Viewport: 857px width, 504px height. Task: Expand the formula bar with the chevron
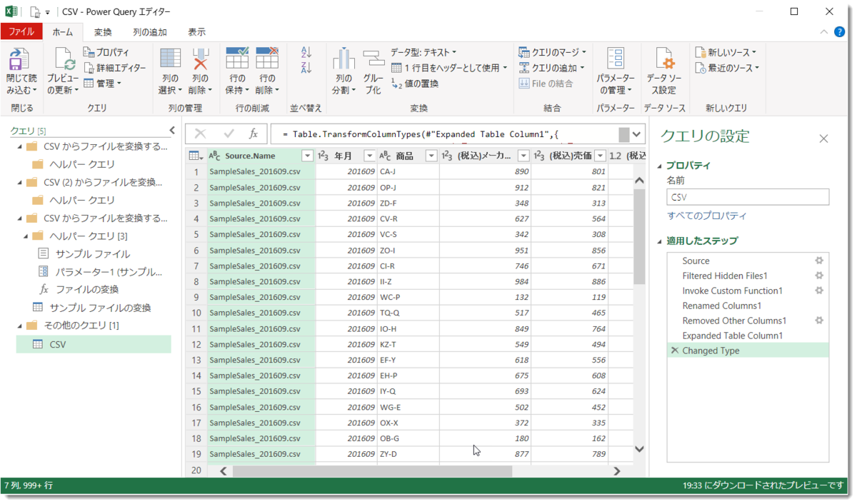tap(637, 133)
